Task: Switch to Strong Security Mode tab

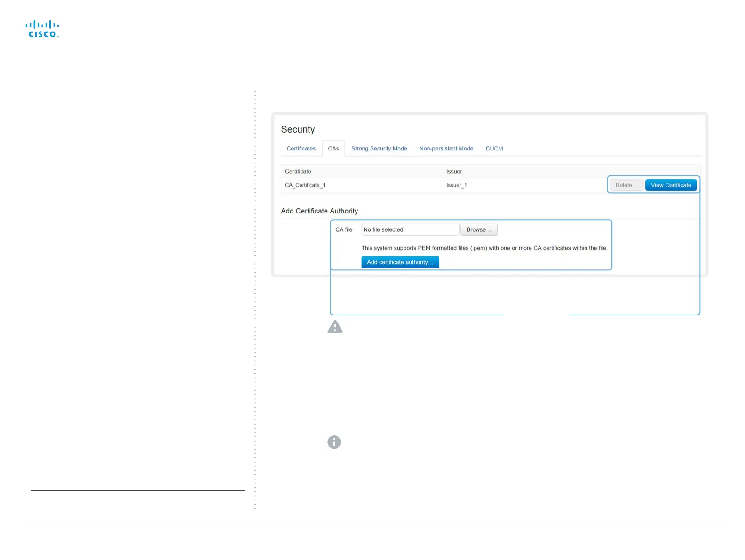Action: 379,149
